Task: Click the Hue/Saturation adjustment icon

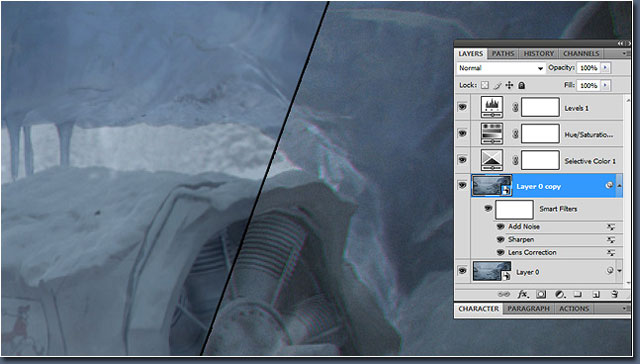Action: click(492, 133)
